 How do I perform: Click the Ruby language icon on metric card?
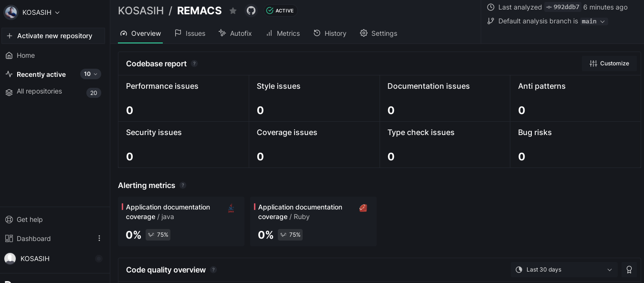click(x=363, y=208)
